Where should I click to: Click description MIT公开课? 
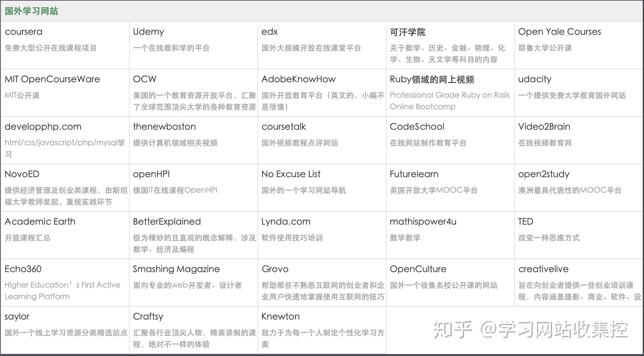[x=22, y=96]
